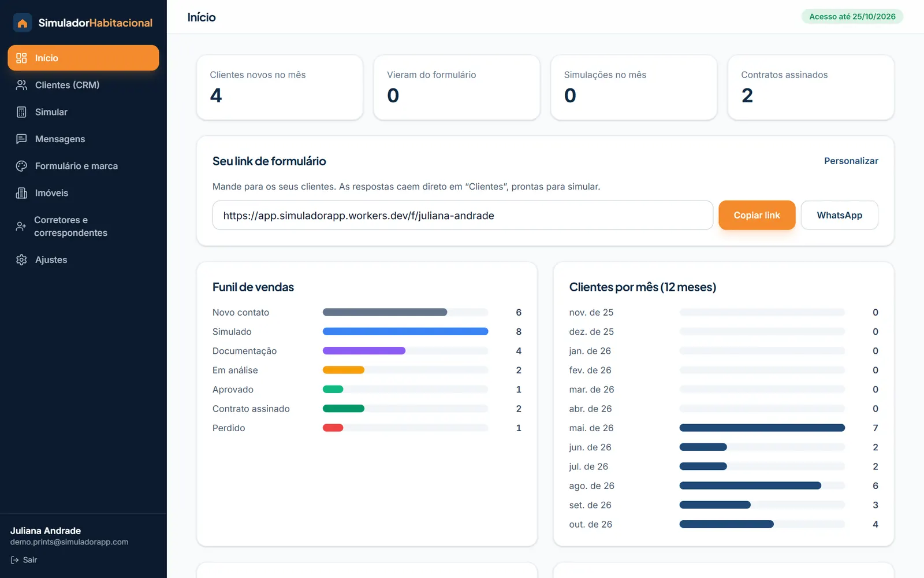924x578 pixels.
Task: Click the Corretores e correspondentes add-user icon
Action: (21, 226)
